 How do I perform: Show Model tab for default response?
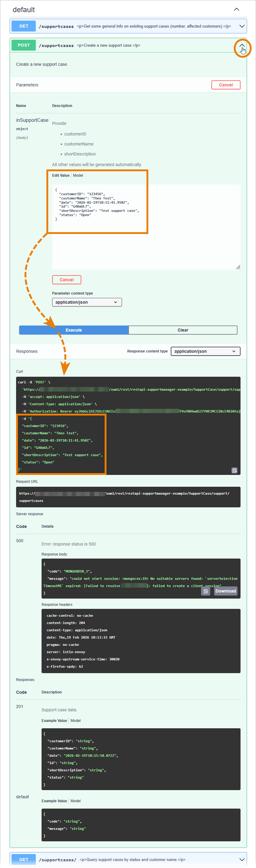76,801
